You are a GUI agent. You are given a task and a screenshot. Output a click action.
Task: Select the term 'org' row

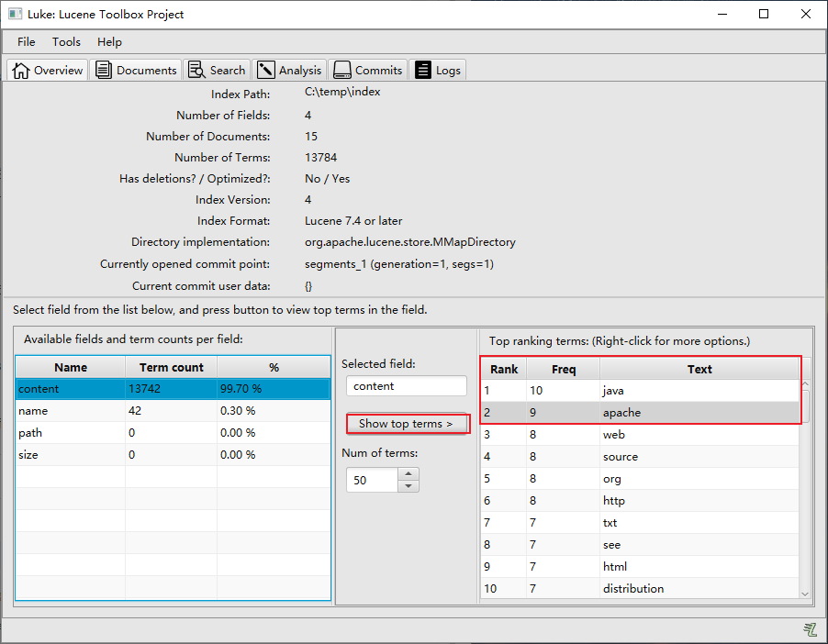pyautogui.click(x=640, y=478)
